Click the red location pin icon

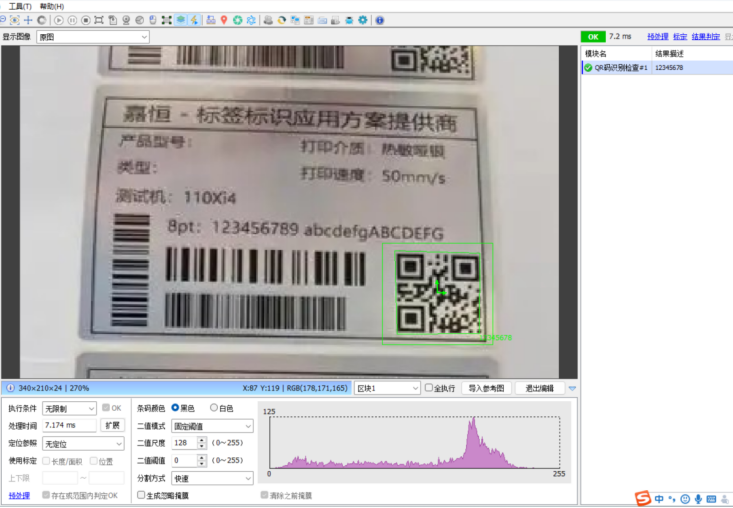224,20
